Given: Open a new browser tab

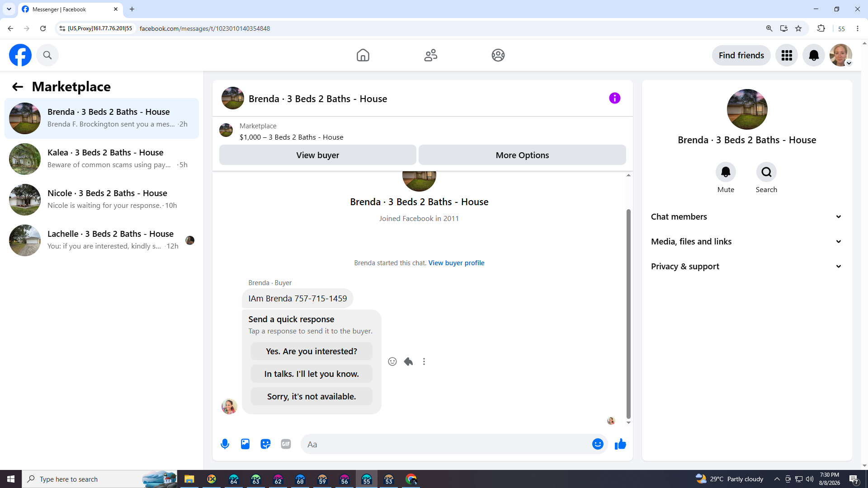Looking at the screenshot, I should pos(132,9).
